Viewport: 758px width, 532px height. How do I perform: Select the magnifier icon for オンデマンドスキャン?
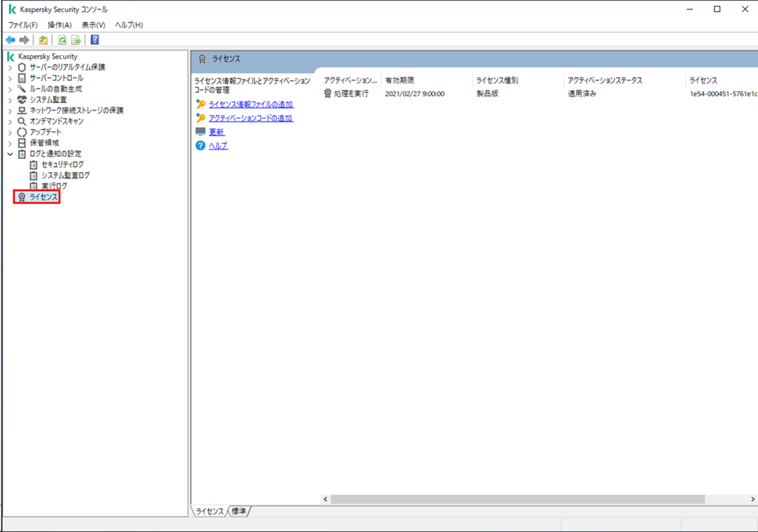coord(22,121)
